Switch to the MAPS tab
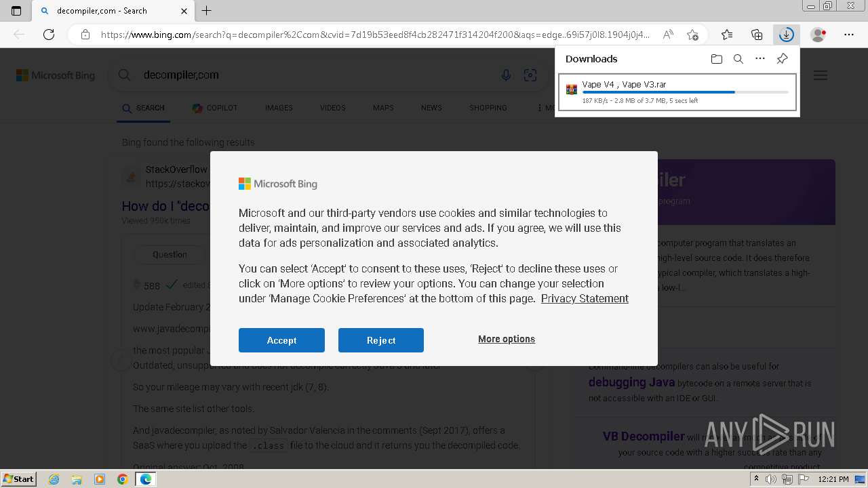This screenshot has width=868, height=488. [x=383, y=108]
